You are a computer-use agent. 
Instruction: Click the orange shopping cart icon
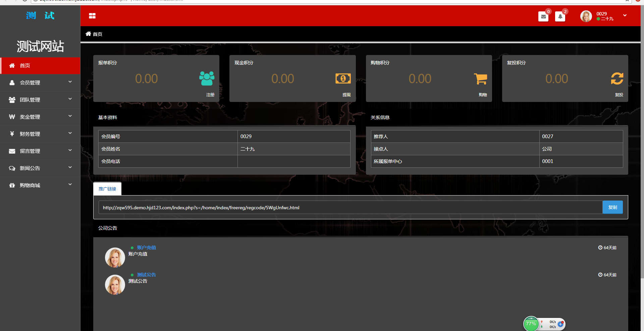(480, 79)
